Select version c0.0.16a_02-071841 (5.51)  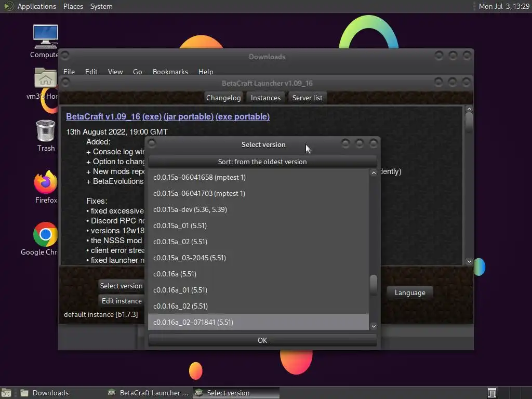[x=258, y=322]
